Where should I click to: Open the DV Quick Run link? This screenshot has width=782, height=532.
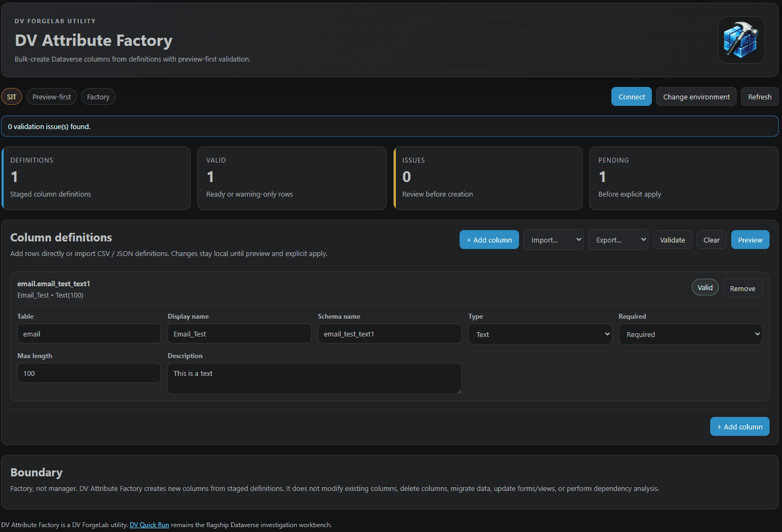[149, 525]
